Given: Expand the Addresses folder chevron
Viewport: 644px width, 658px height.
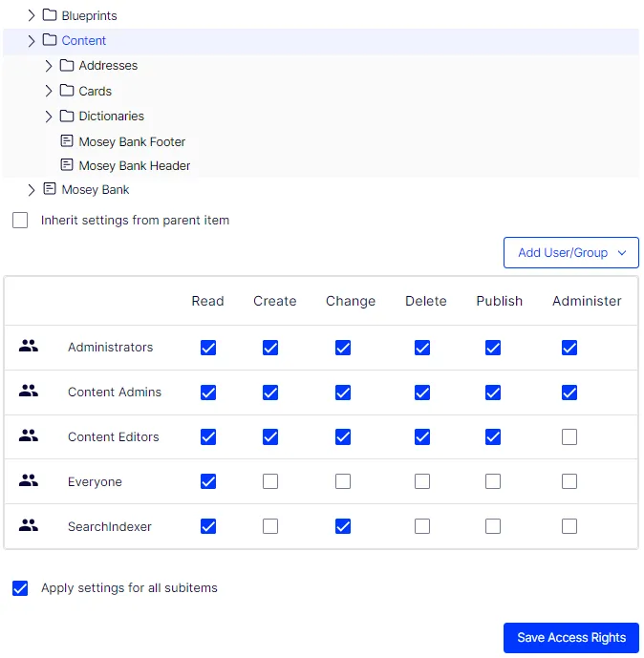Looking at the screenshot, I should [49, 66].
